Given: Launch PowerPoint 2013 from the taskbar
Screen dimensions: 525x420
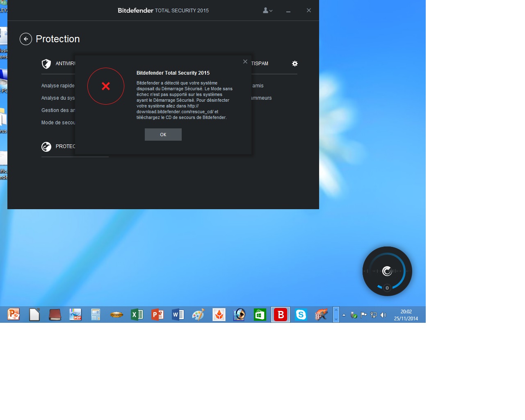Looking at the screenshot, I should [x=157, y=315].
